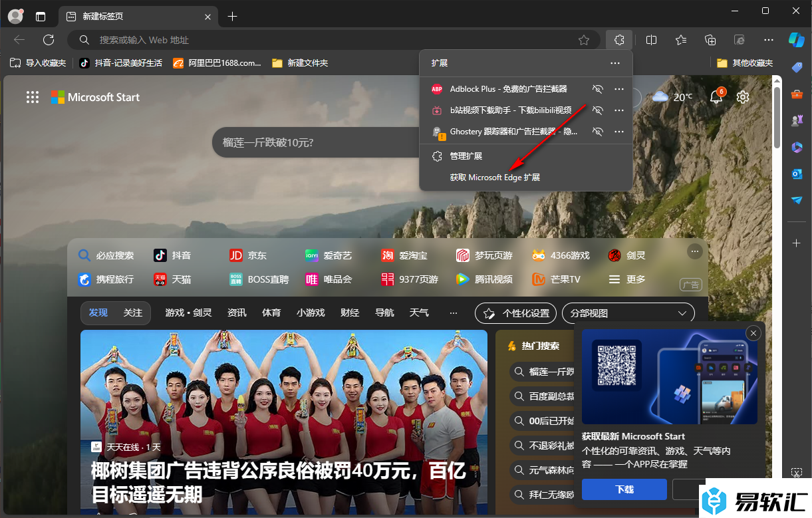Add a new app to sidebar plus
812x518 pixels.
click(x=797, y=243)
